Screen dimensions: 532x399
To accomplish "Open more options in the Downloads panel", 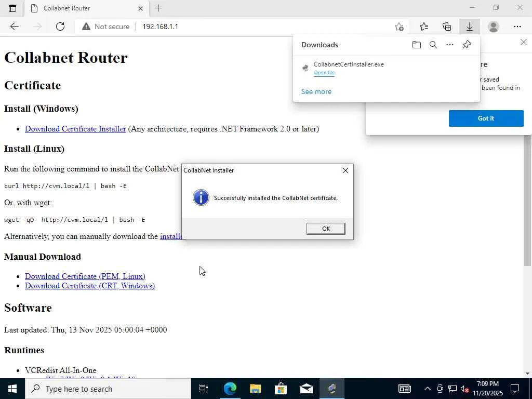I will point(449,45).
